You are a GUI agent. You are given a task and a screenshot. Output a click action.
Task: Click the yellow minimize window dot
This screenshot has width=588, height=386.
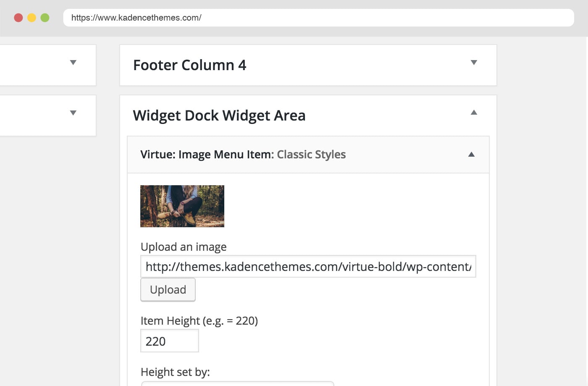31,18
